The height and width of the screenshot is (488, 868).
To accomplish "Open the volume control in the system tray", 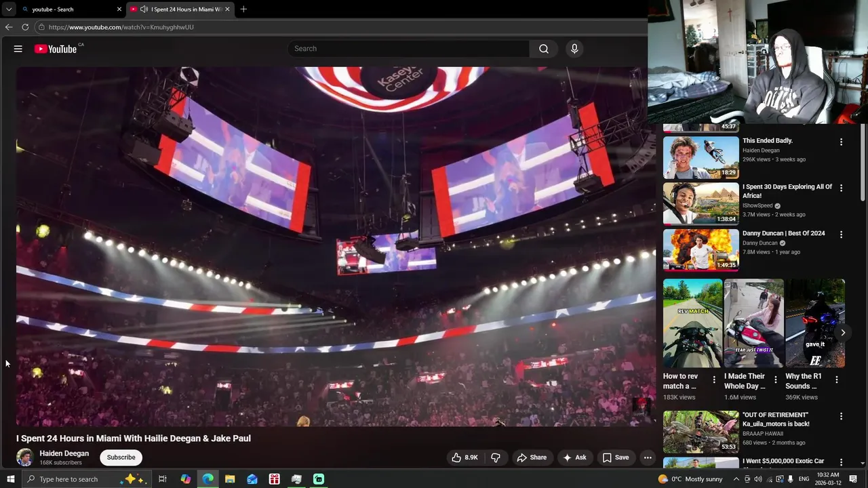I will pos(757,479).
